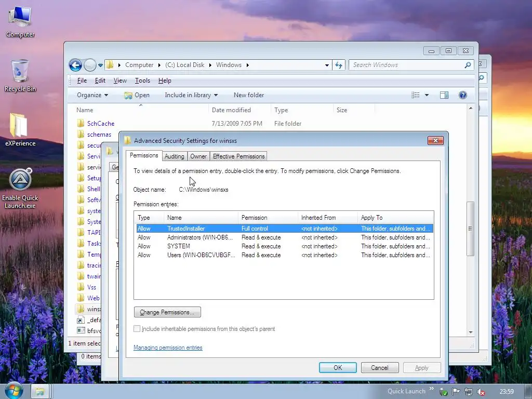The height and width of the screenshot is (399, 532).
Task: Open Explorer help question mark icon
Action: (x=462, y=95)
